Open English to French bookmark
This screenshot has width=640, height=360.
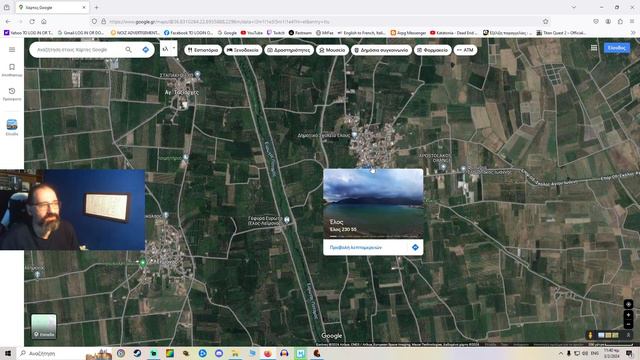click(362, 33)
